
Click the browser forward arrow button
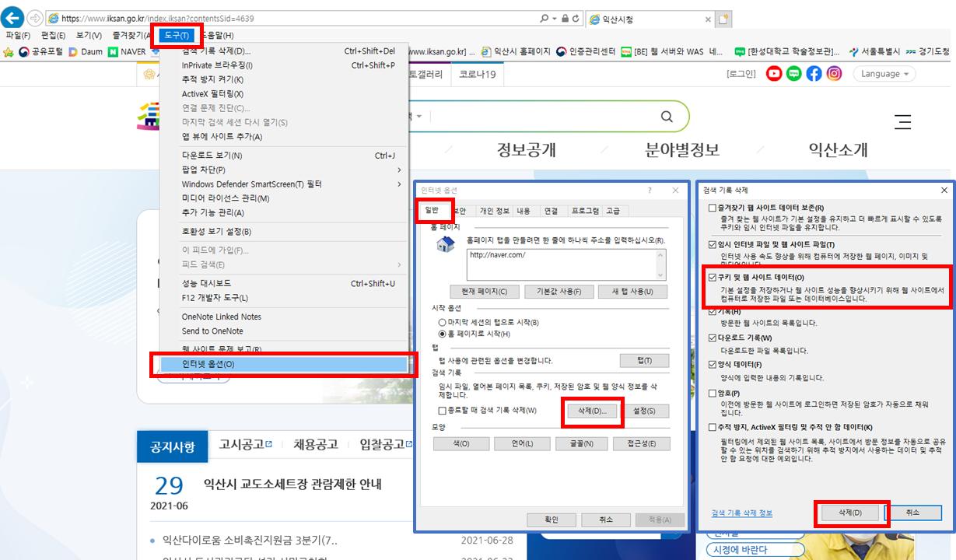pos(35,18)
